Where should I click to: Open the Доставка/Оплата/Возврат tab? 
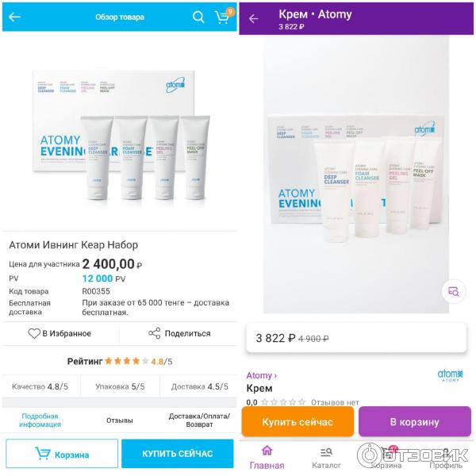point(199,420)
